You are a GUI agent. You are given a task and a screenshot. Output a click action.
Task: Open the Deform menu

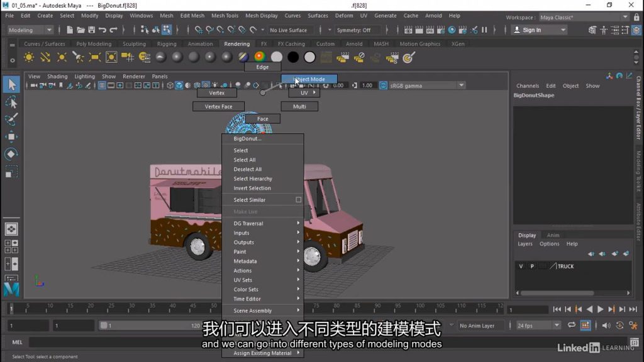tap(344, 16)
